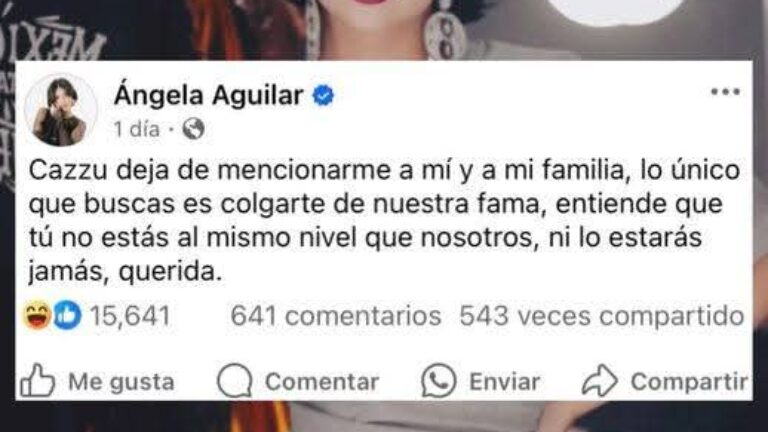Viewport: 768px width, 432px height.
Task: Open the 641 comentarios list
Action: click(336, 316)
